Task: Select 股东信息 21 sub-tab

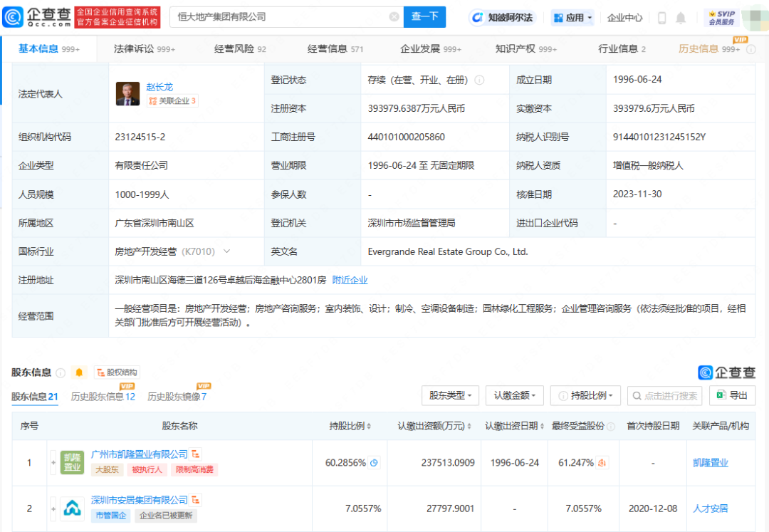Action: (x=35, y=397)
